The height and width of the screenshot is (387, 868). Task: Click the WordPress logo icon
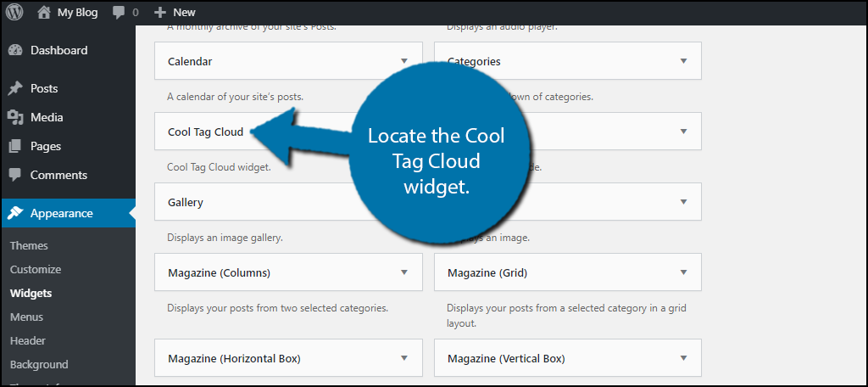14,12
